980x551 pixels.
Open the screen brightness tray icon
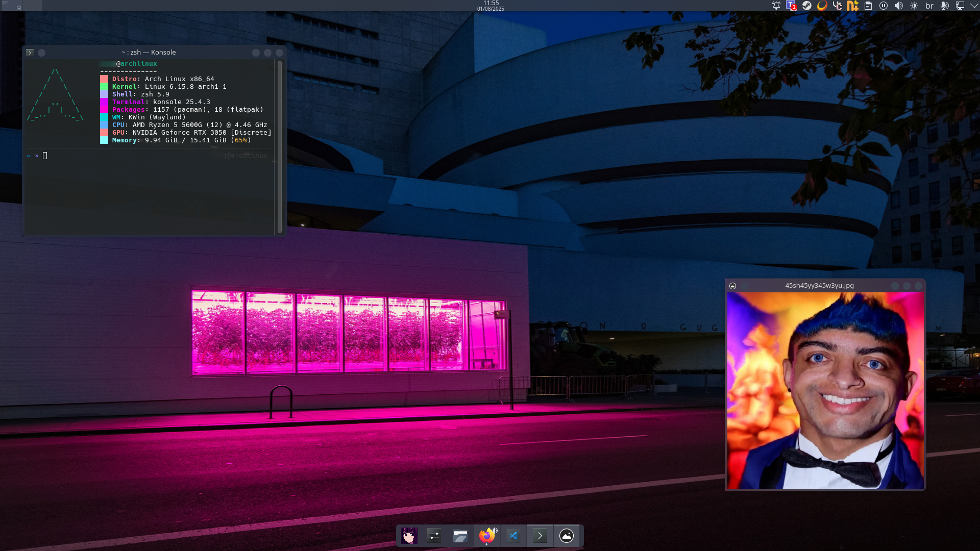click(x=914, y=6)
